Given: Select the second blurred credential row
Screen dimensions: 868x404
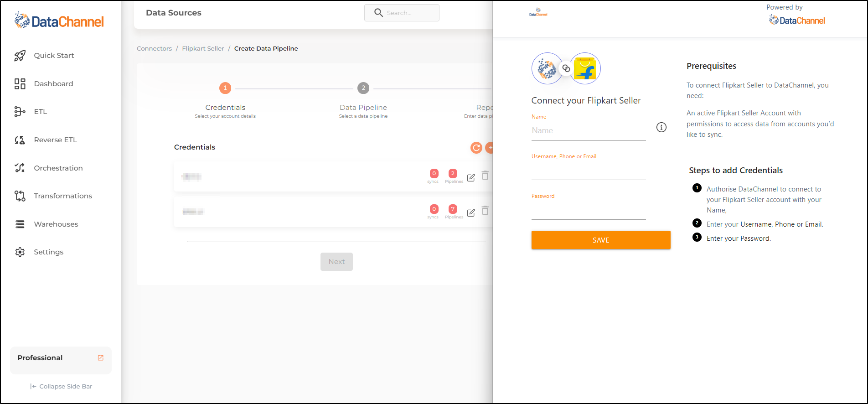Looking at the screenshot, I should 333,212.
